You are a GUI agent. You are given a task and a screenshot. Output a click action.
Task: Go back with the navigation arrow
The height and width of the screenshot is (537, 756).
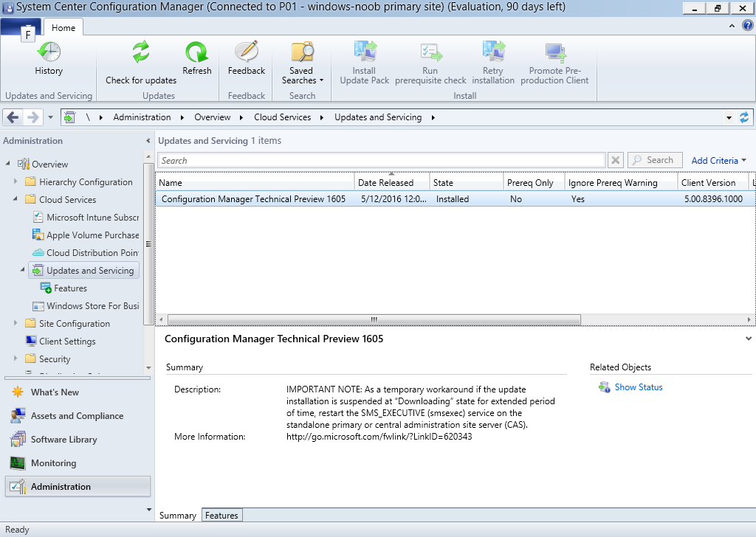[x=13, y=117]
